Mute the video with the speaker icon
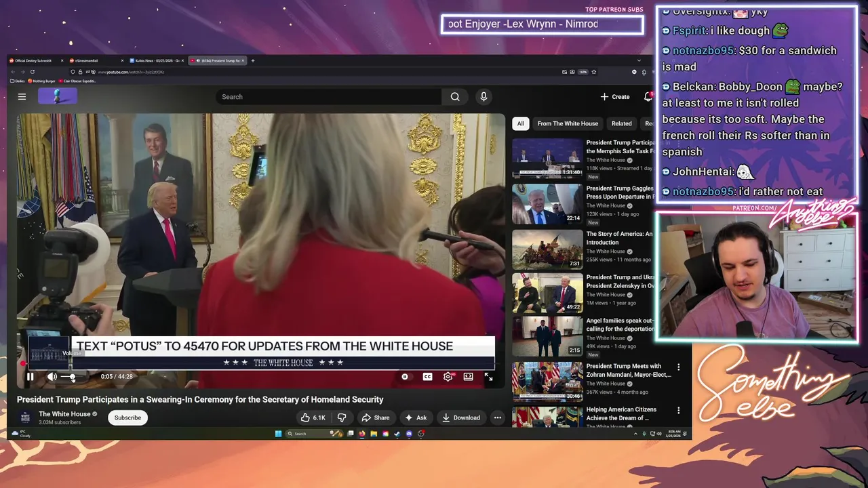 (52, 377)
